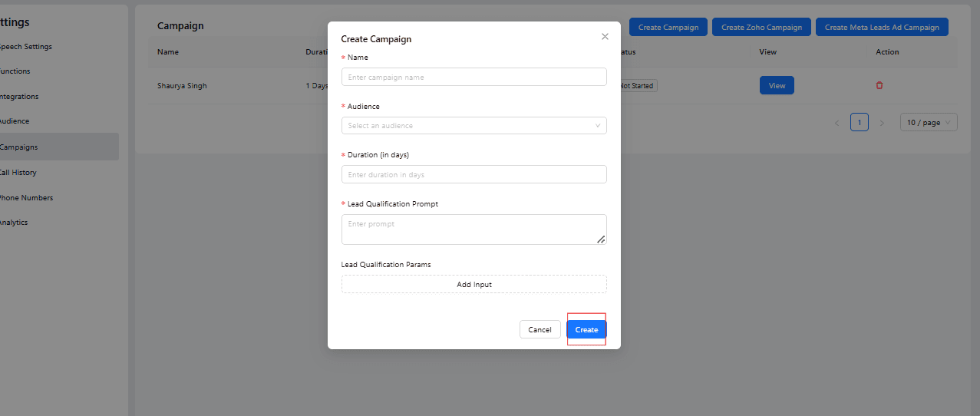Screen dimensions: 980x416
Task: Click the resize handle of prompt textarea
Action: click(x=601, y=239)
